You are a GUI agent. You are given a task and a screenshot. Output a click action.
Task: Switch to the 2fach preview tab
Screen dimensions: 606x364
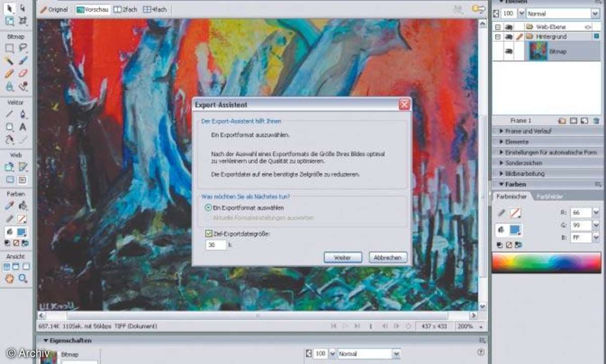click(125, 9)
